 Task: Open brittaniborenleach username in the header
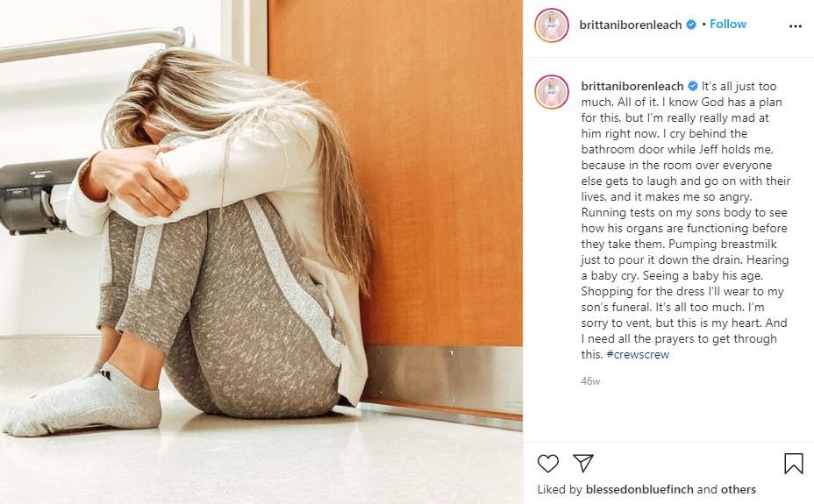[630, 25]
